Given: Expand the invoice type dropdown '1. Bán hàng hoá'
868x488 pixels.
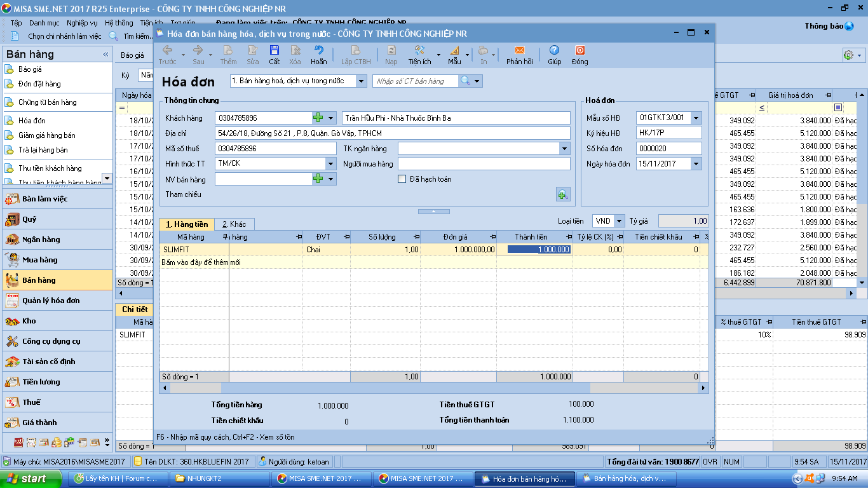Looking at the screenshot, I should (362, 81).
